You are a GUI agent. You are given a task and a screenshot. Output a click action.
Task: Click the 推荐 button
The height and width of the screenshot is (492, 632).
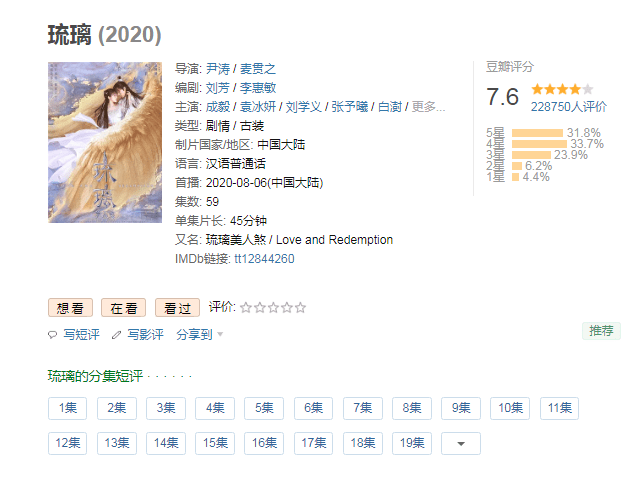(601, 331)
